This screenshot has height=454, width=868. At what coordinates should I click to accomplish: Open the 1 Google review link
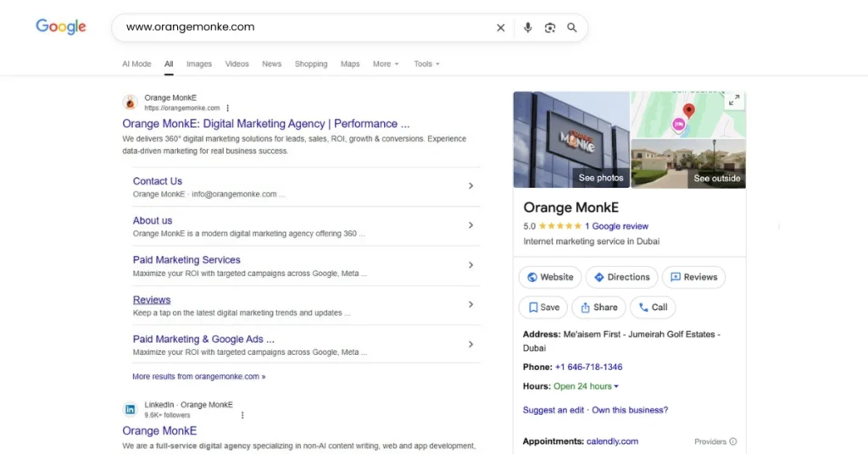[617, 226]
